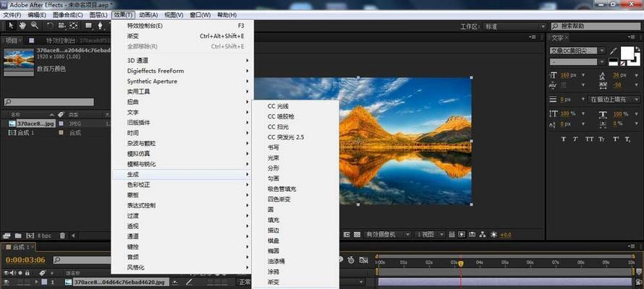Create a new folder in Project panel
The width and height of the screenshot is (644, 289).
(x=18, y=236)
